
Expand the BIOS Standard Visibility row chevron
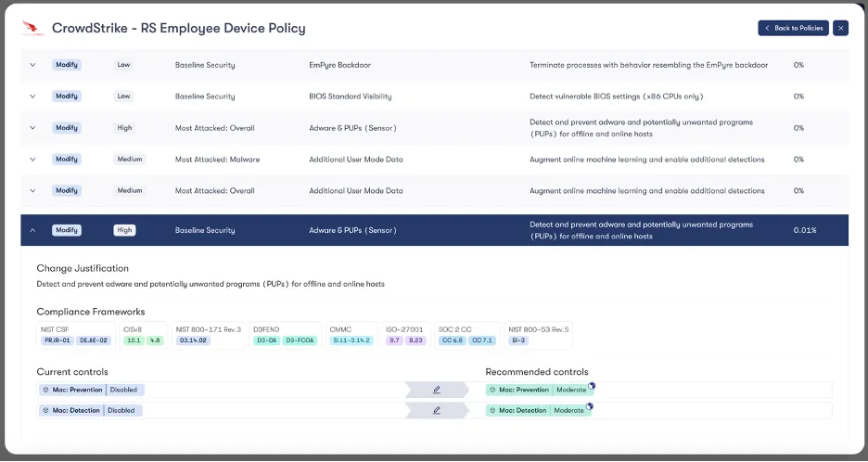tap(32, 96)
